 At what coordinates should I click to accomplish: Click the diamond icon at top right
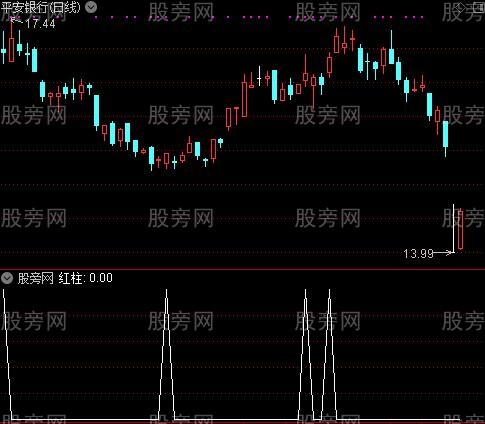click(x=460, y=7)
